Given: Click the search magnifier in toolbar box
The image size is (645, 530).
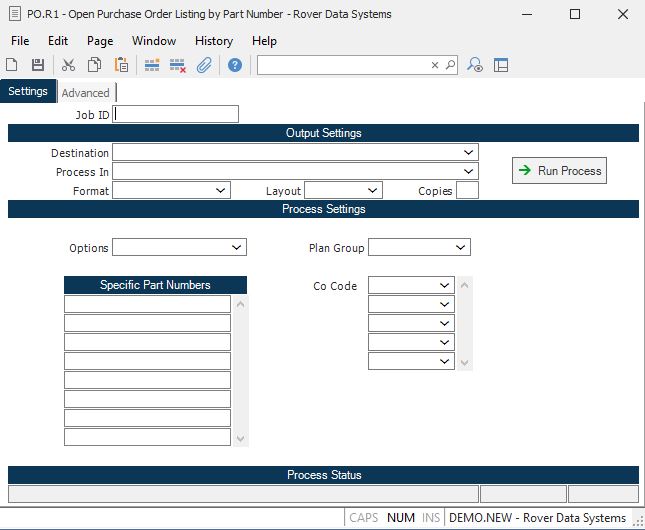Looking at the screenshot, I should [x=450, y=65].
